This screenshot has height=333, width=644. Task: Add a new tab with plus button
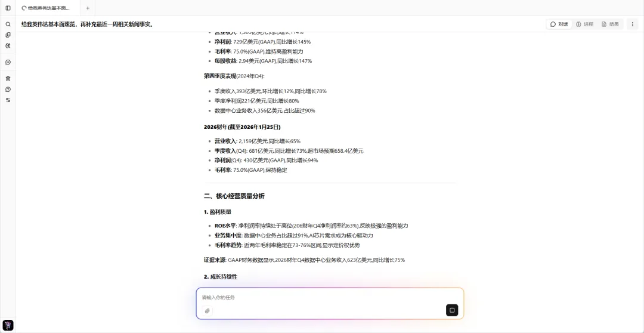(x=88, y=8)
